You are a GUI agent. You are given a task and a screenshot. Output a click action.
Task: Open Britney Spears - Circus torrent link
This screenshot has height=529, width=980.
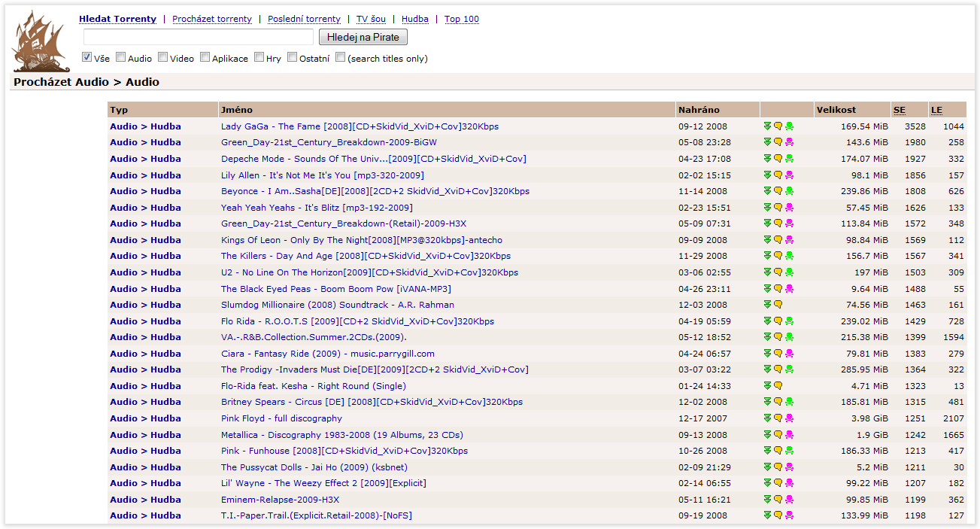click(x=372, y=402)
